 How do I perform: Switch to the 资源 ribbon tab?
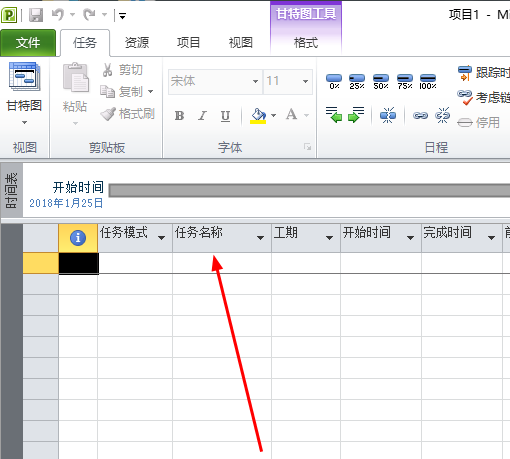(x=137, y=43)
